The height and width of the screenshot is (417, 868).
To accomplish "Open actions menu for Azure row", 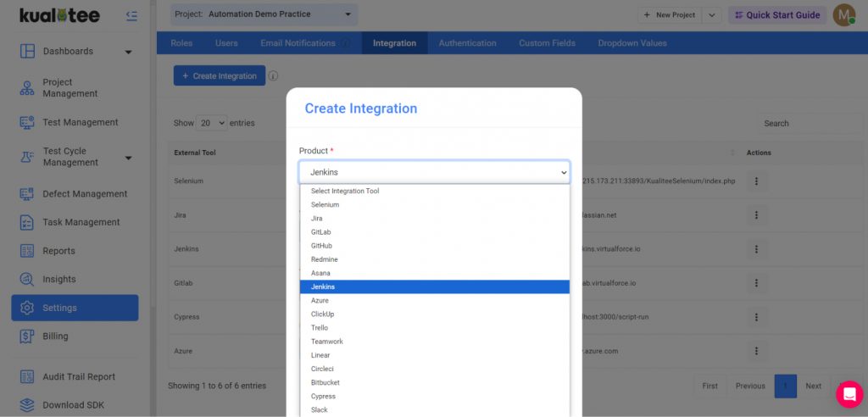I will click(756, 351).
